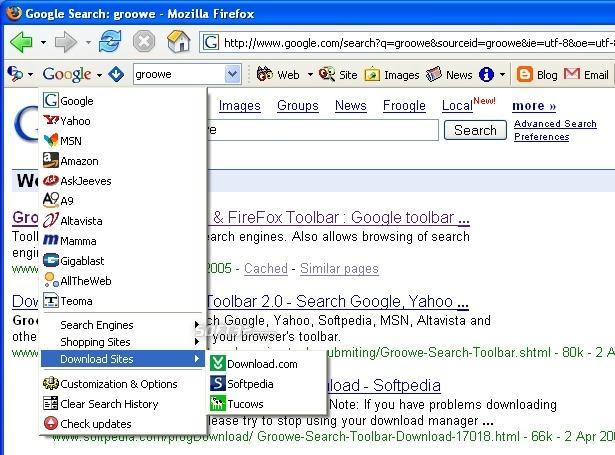Open the Images link on Google page
Viewport: 615px width, 455px height.
pyautogui.click(x=240, y=106)
